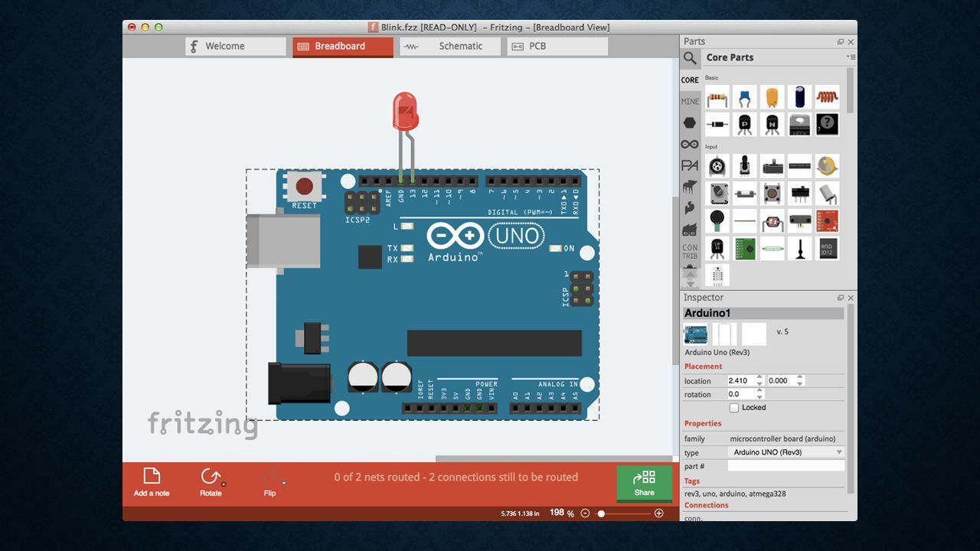Viewport: 980px width, 551px height.
Task: Select the CORE parts bin tab
Action: click(x=690, y=80)
